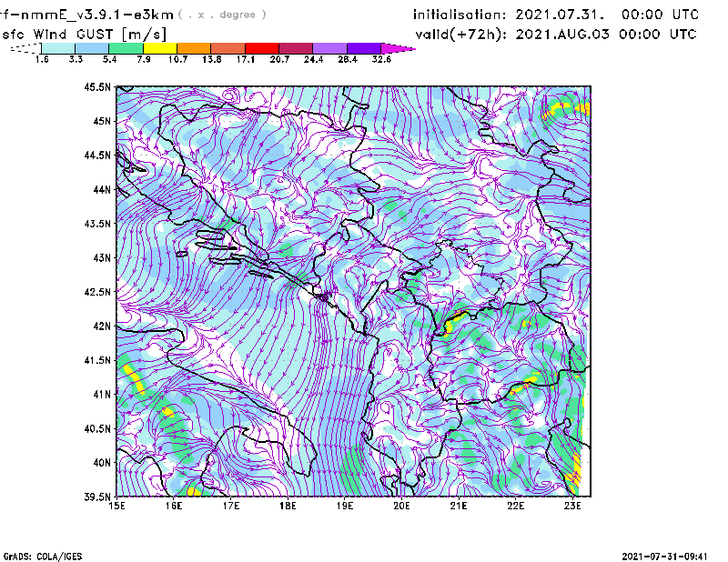
Task: Select the purple 28.4–32.6 legend swatch
Action: tap(364, 48)
